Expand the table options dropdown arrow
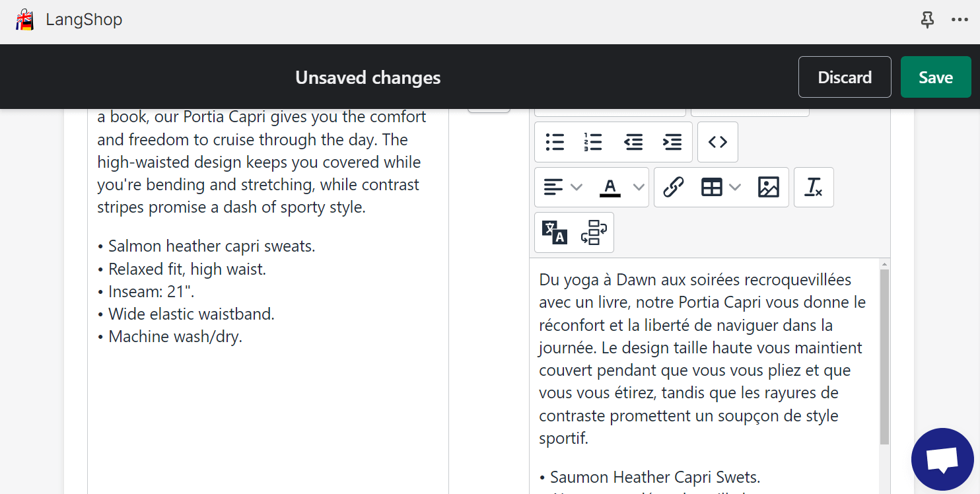The height and width of the screenshot is (494, 980). point(735,188)
